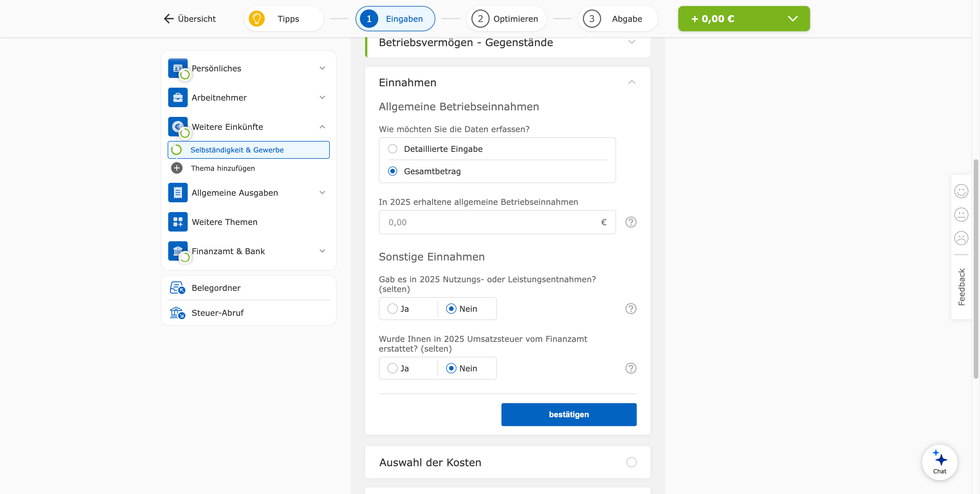Click the Belegordner folder icon

pyautogui.click(x=177, y=288)
